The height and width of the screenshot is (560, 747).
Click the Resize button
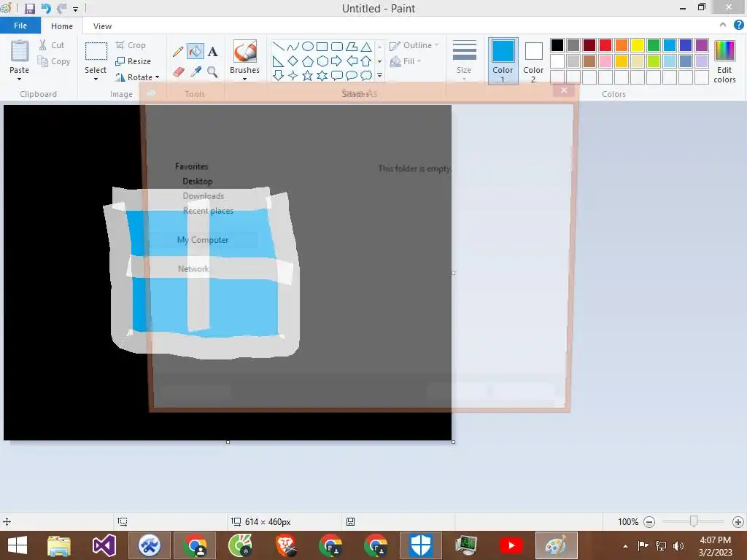tap(133, 61)
